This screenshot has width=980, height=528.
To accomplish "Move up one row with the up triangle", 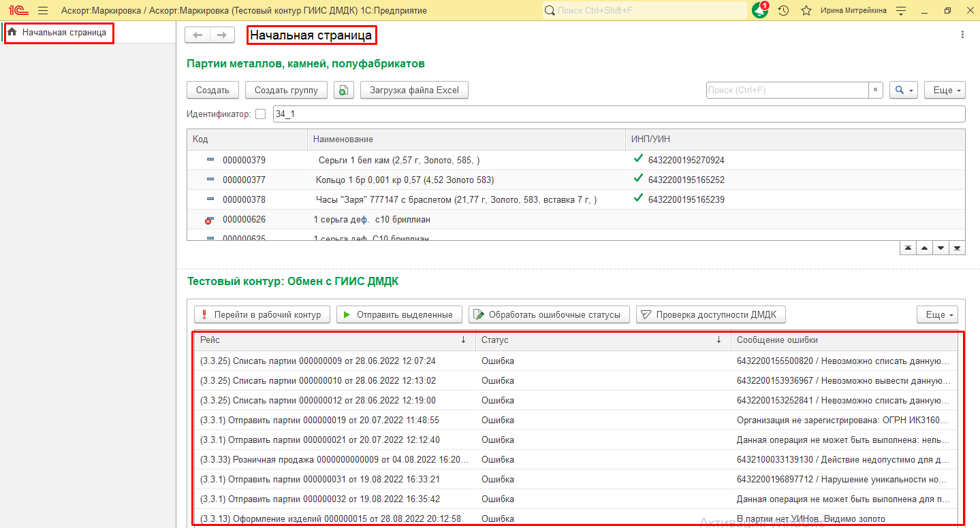I will pos(924,248).
